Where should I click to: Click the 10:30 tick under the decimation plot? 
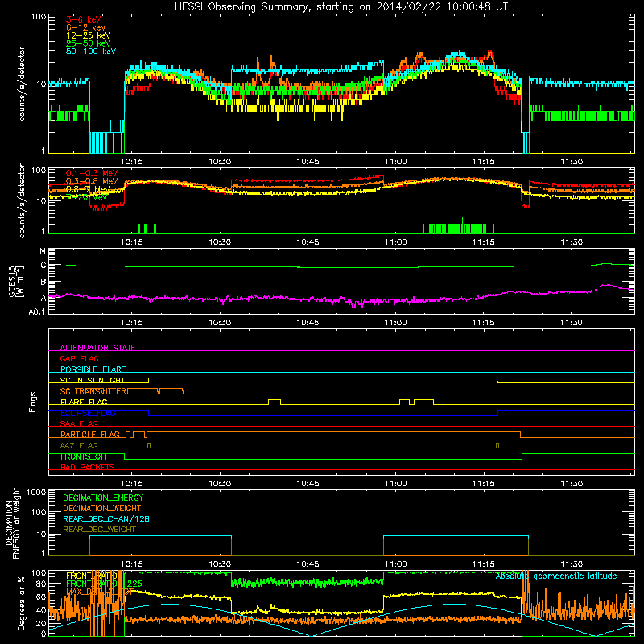point(220,563)
